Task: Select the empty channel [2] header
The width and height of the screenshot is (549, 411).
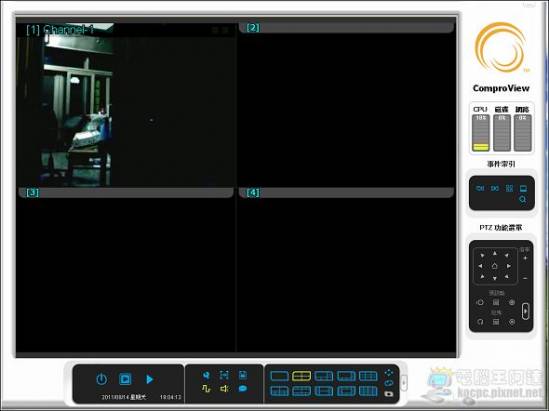Action: tap(346, 28)
